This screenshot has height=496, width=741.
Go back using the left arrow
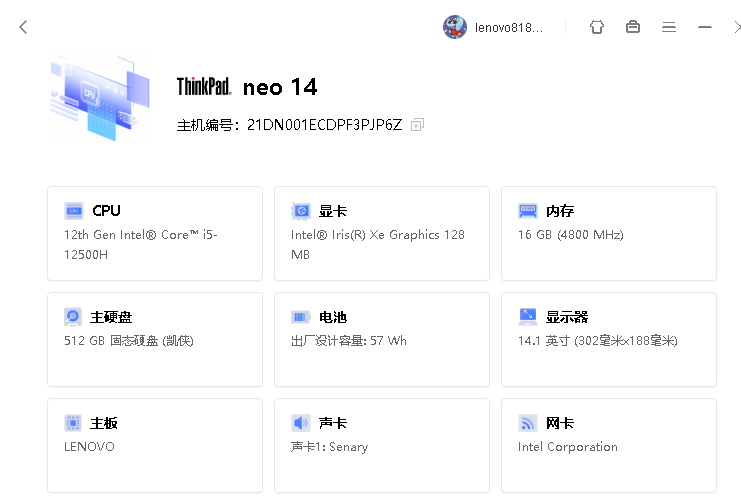(x=23, y=27)
